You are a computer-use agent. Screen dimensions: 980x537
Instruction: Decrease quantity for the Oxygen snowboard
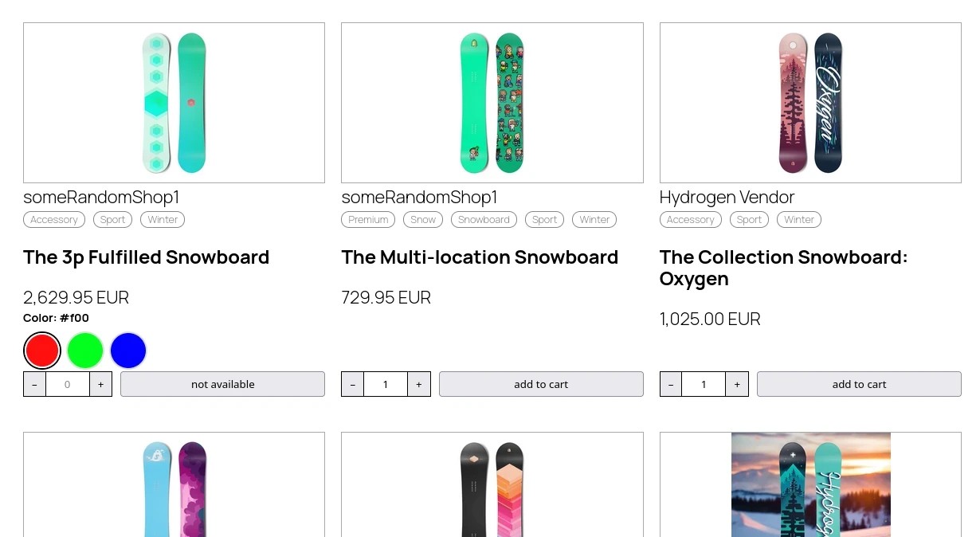[x=670, y=384]
